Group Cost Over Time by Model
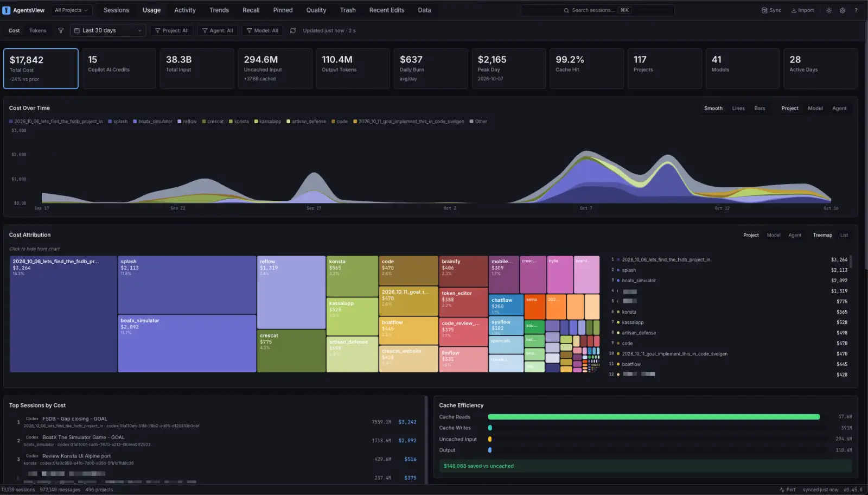 815,108
